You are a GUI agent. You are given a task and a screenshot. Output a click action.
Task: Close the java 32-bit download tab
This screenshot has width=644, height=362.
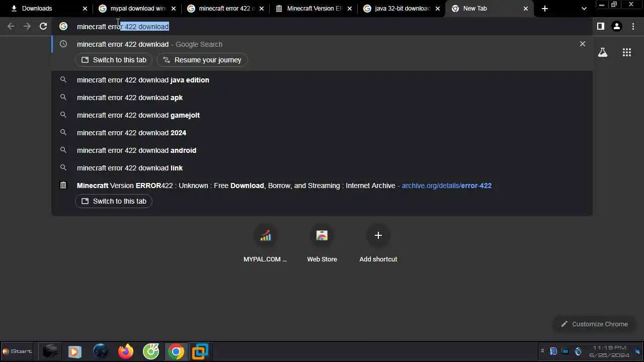[438, 9]
